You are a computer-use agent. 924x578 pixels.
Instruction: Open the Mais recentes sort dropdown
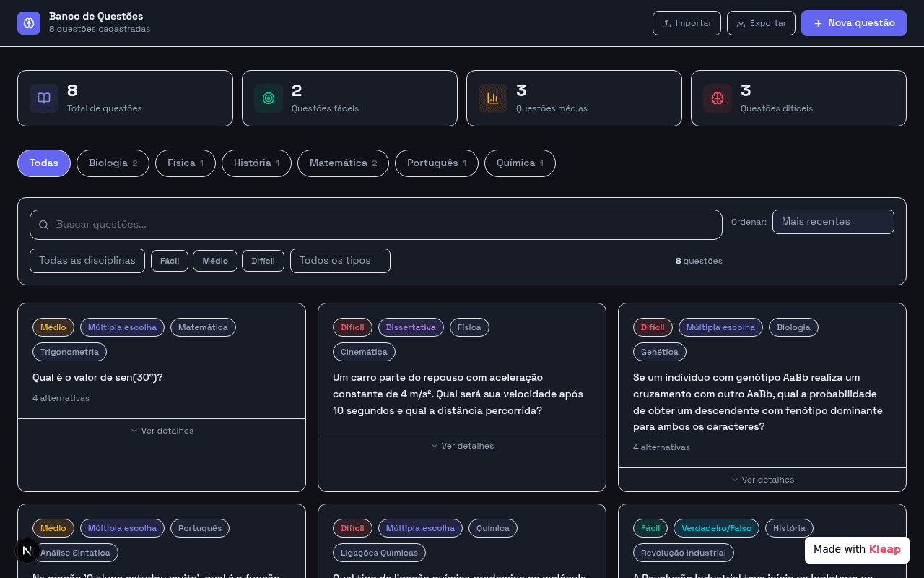tap(833, 222)
